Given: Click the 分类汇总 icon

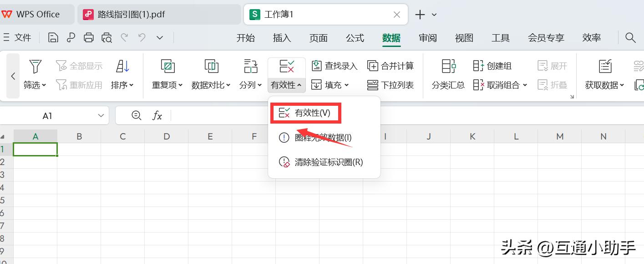Looking at the screenshot, I should 448,67.
